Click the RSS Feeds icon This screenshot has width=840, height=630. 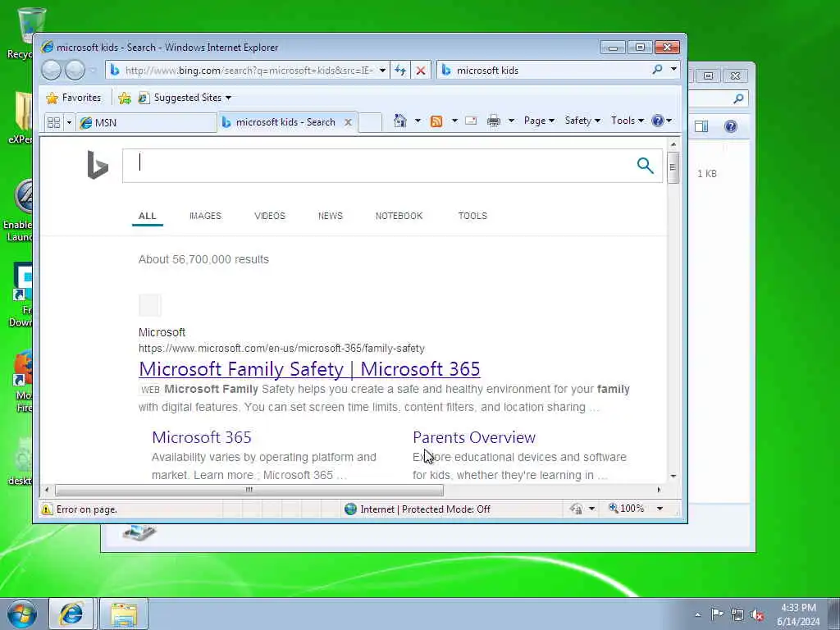point(436,121)
